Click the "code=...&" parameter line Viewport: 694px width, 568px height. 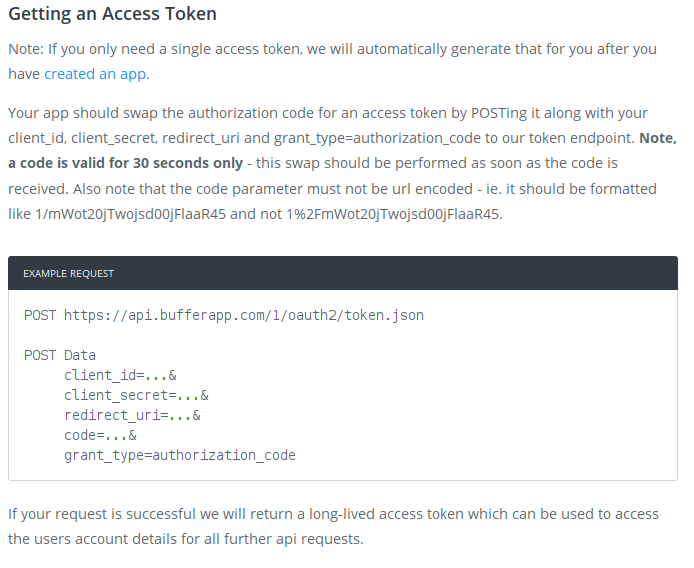[x=100, y=435]
